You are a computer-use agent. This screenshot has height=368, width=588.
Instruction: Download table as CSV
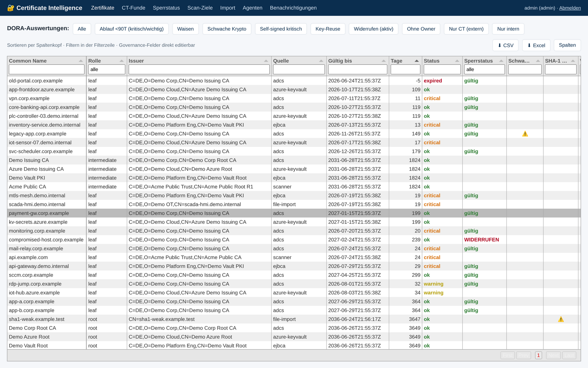[x=505, y=45]
